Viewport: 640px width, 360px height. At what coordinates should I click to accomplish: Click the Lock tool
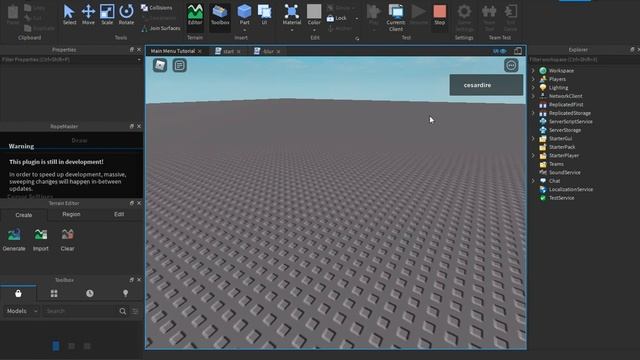[337, 18]
